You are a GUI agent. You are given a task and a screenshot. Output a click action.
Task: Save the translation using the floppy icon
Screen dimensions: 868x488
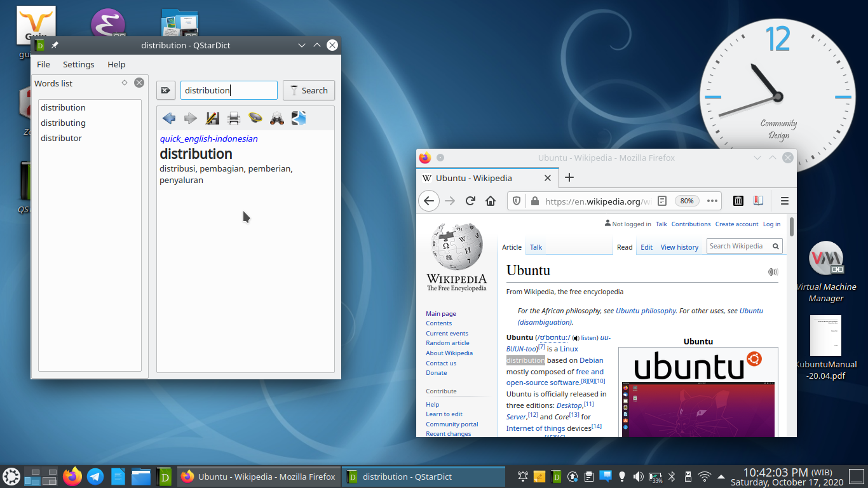coord(212,118)
